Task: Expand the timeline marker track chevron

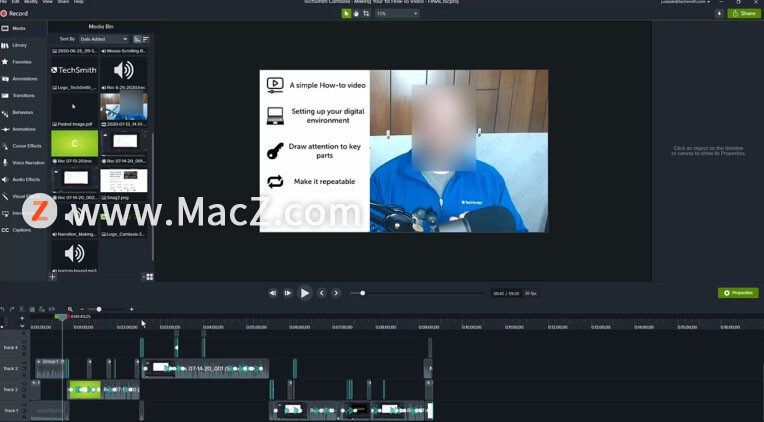Action: tap(22, 326)
